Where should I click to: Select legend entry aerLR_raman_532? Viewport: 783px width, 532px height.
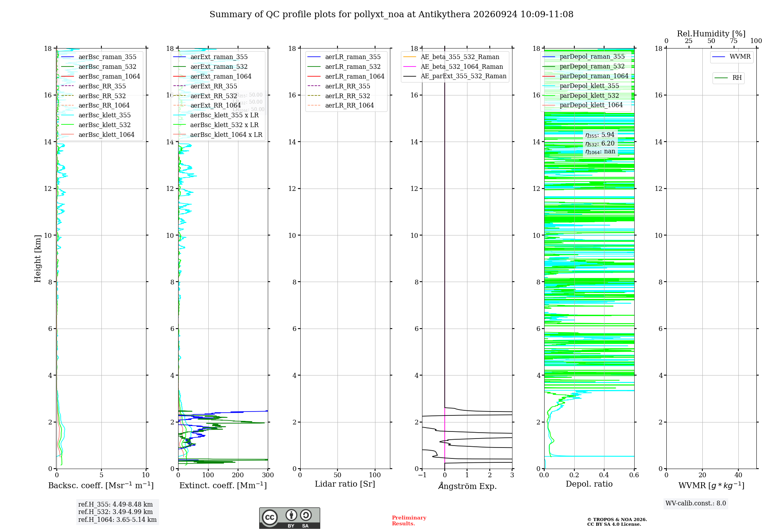(x=344, y=67)
